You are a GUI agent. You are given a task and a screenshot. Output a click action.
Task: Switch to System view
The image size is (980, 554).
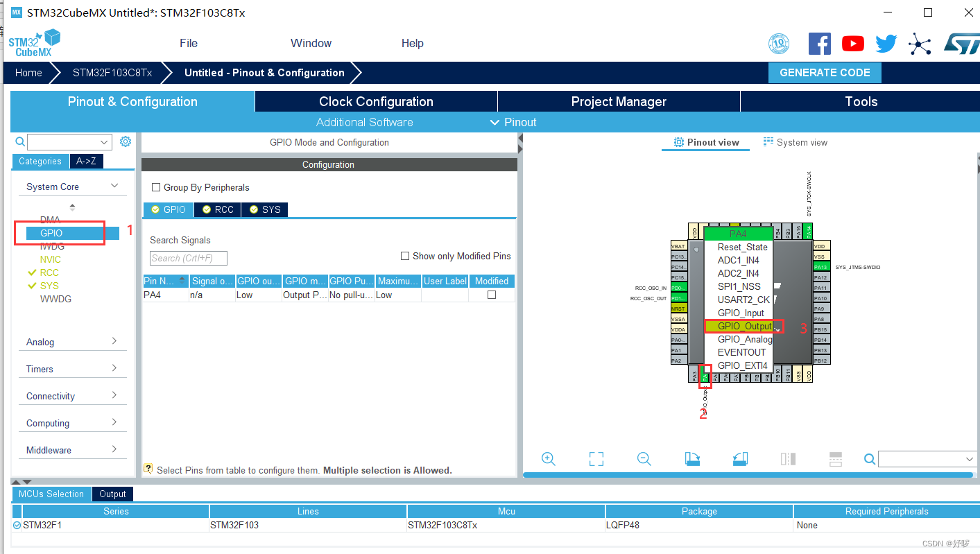coord(796,142)
